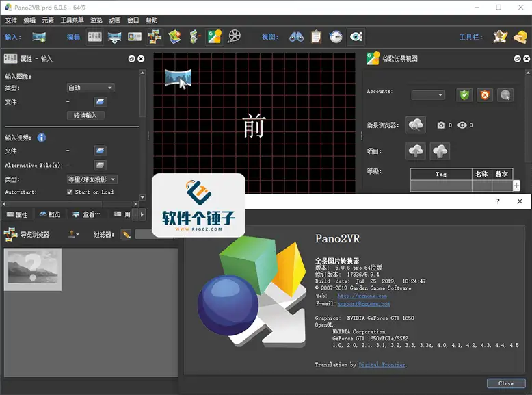
Task: Click the add input panorama icon in toolbar
Action: pos(39,37)
